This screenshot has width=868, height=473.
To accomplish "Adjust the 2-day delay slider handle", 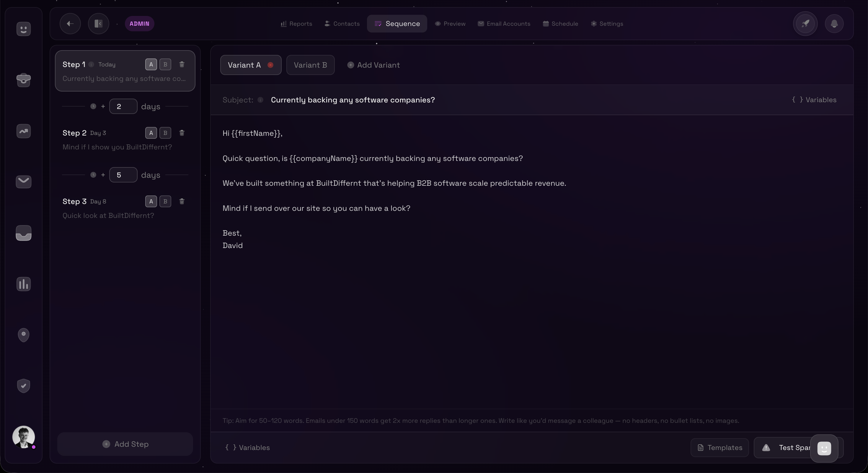I will (x=93, y=106).
